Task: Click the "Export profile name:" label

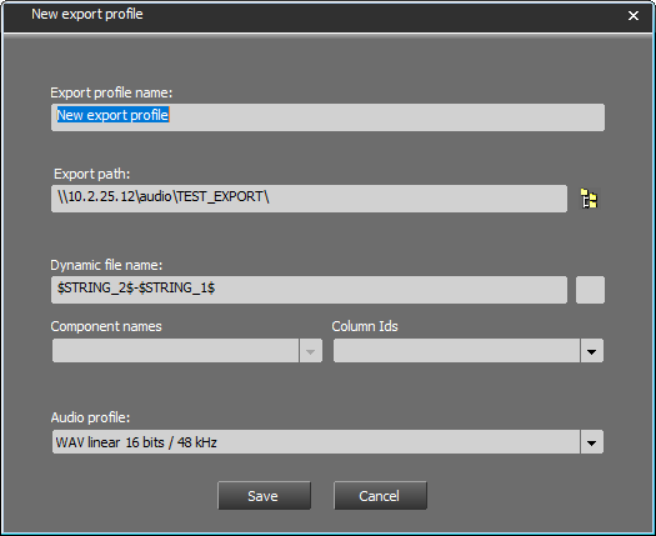Action: point(112,93)
